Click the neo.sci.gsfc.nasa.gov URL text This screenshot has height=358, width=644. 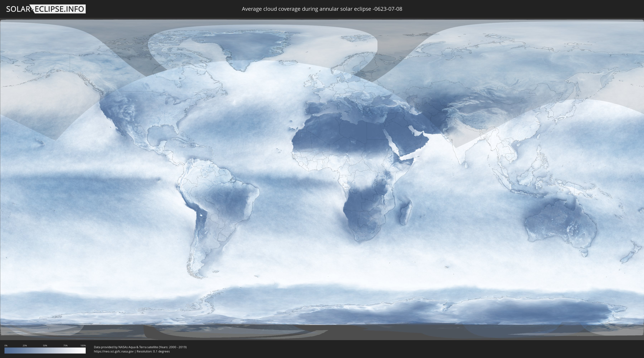tap(114, 351)
